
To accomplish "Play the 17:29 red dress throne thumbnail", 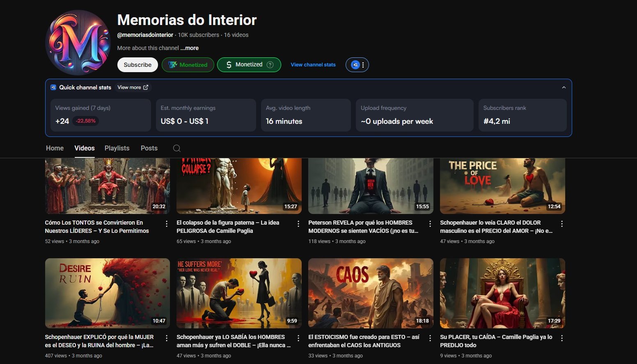I will point(502,293).
